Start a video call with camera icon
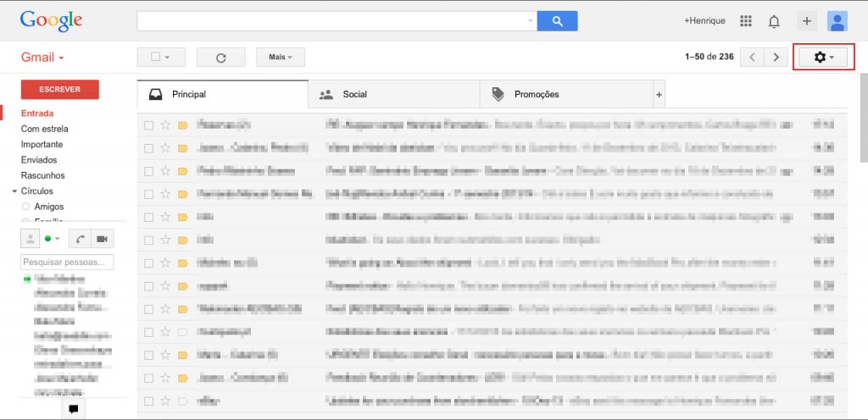The image size is (868, 420). tap(102, 239)
